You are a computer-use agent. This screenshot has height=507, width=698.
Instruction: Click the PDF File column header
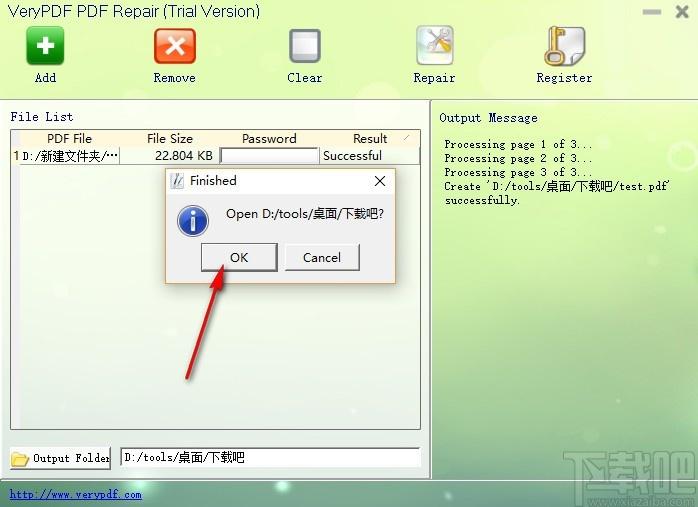click(69, 138)
